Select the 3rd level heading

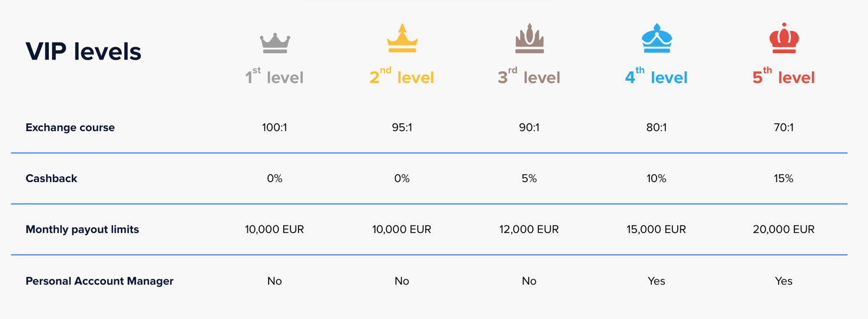tap(529, 76)
